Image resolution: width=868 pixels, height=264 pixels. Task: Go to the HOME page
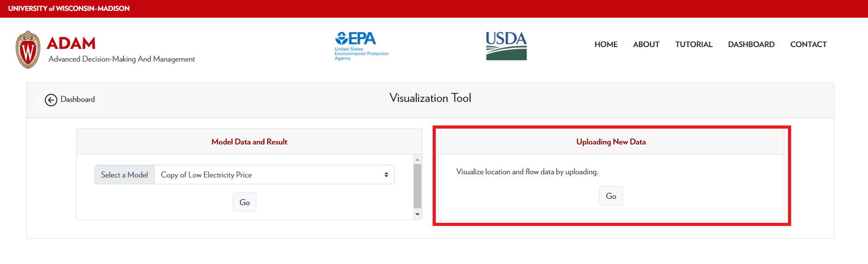coord(606,44)
